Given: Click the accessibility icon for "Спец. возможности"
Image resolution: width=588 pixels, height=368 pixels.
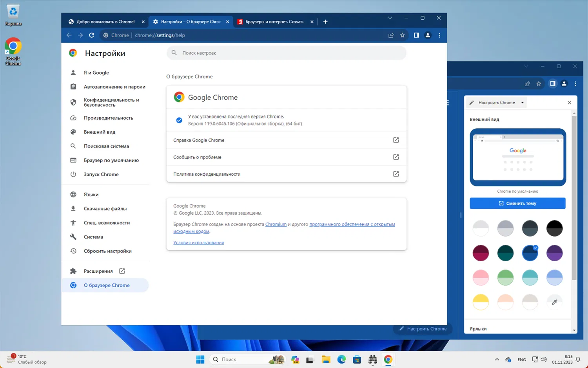Looking at the screenshot, I should 73,223.
